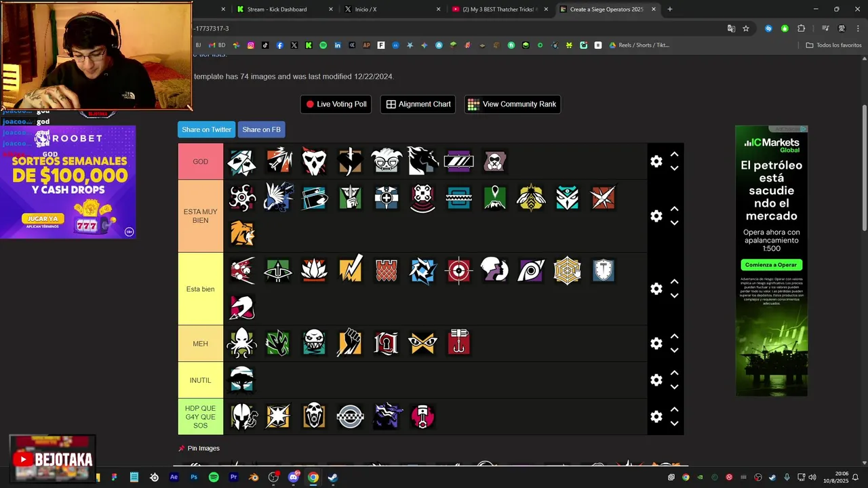Pick the purple wolf operator icon in last tier
This screenshot has height=488, width=868.
pos(387,416)
